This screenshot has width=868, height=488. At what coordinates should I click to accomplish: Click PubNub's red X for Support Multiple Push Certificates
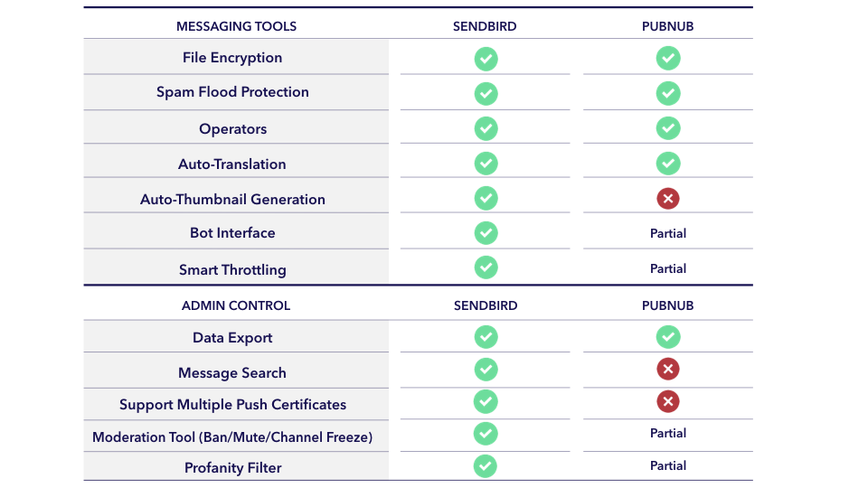coord(668,401)
